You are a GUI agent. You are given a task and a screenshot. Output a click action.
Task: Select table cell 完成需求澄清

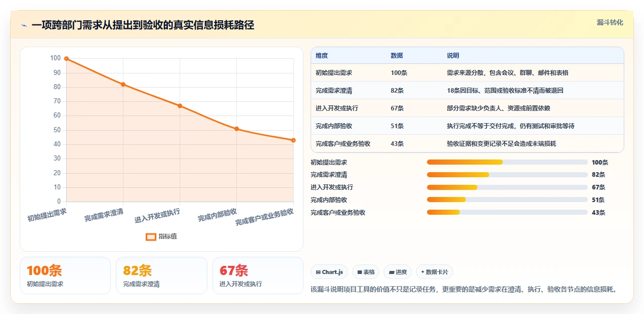click(334, 91)
